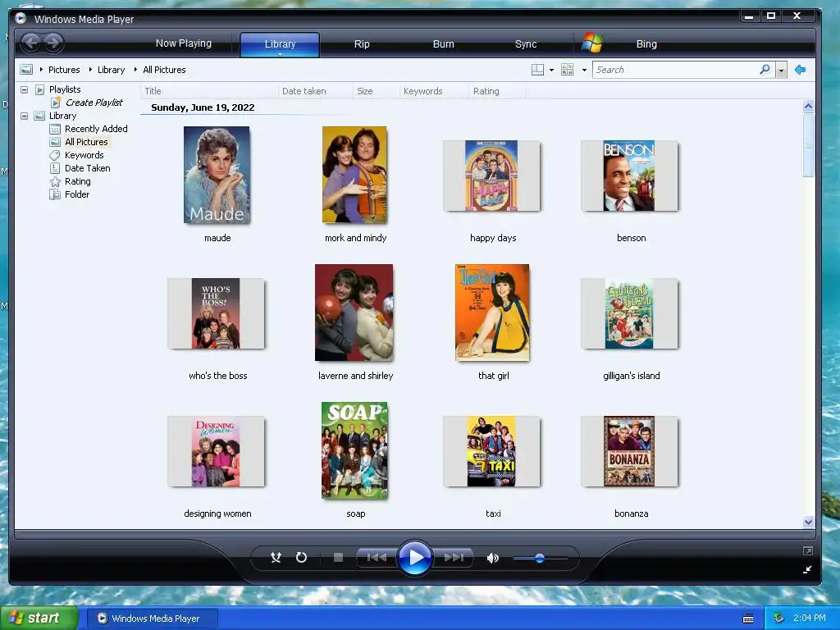Select the happy days thumbnail
Screen dimensions: 840x630
[492, 176]
